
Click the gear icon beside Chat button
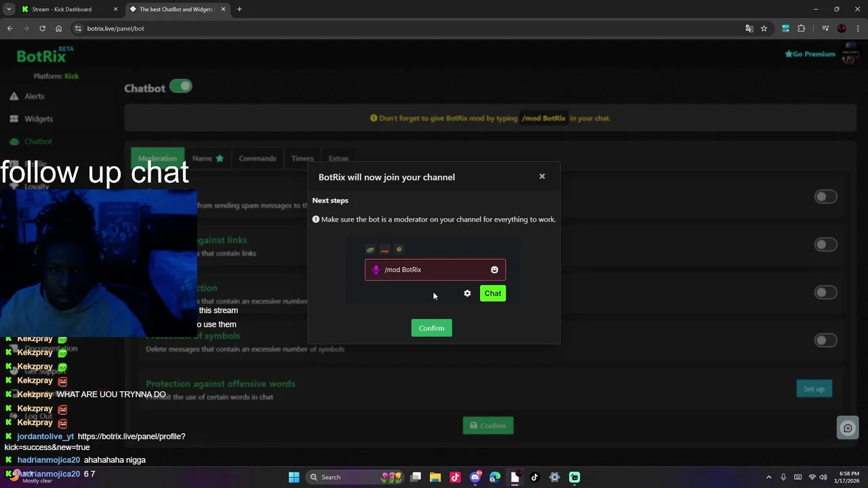pyautogui.click(x=467, y=293)
